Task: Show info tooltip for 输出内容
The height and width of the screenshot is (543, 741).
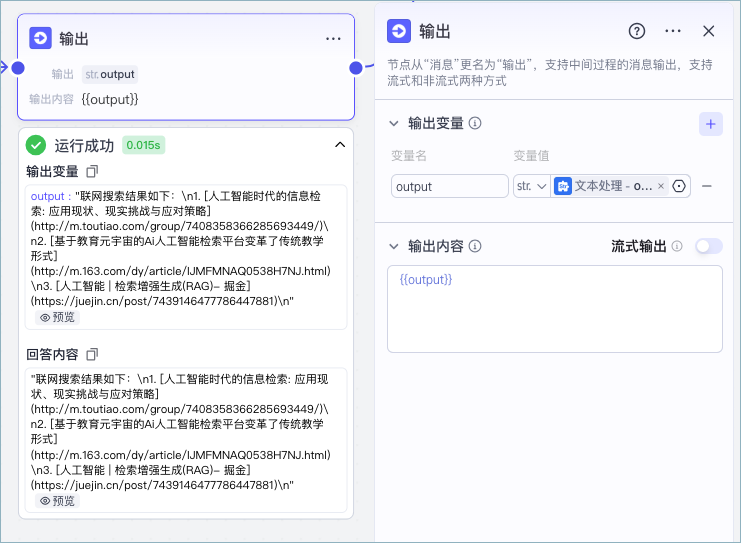Action: coord(475,246)
